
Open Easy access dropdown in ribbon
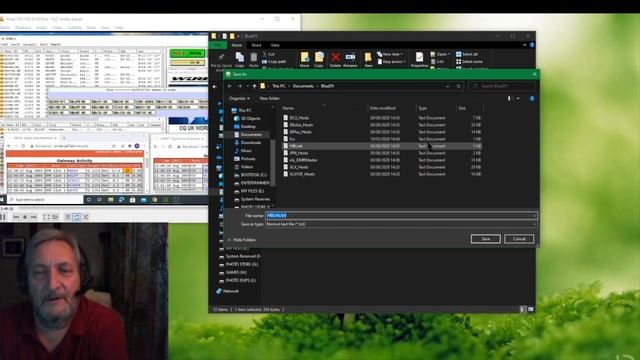392,62
